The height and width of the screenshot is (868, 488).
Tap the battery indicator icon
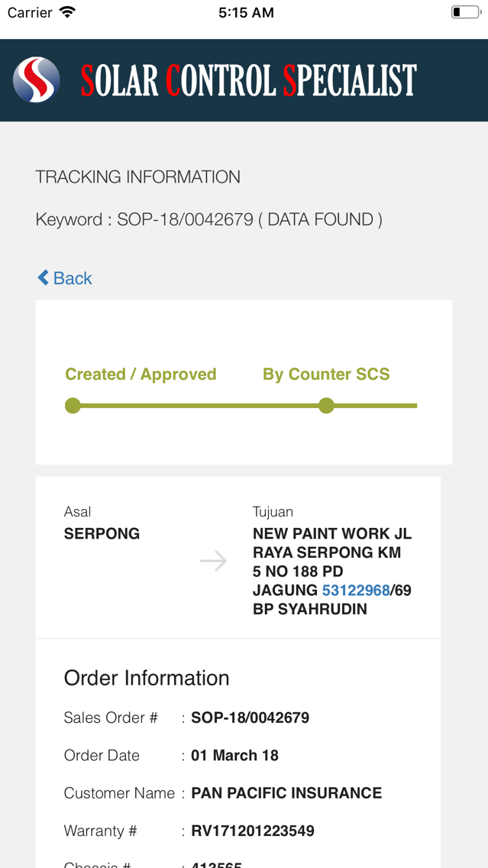466,11
